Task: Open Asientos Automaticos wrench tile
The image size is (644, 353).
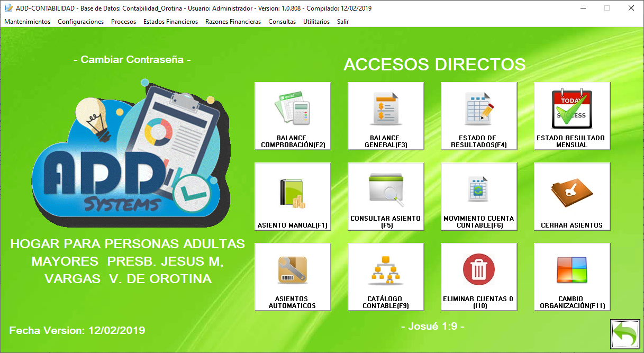Action: tap(293, 277)
